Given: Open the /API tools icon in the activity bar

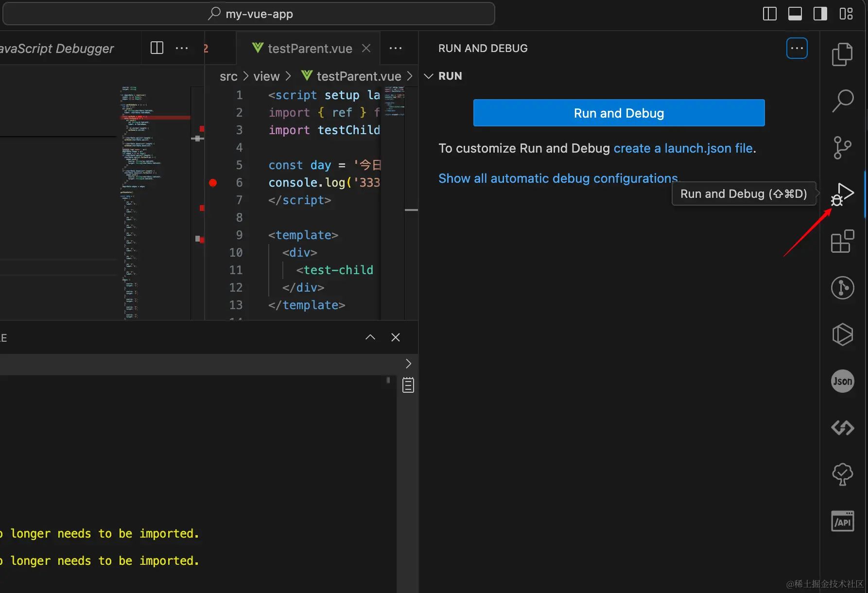Looking at the screenshot, I should click(843, 521).
